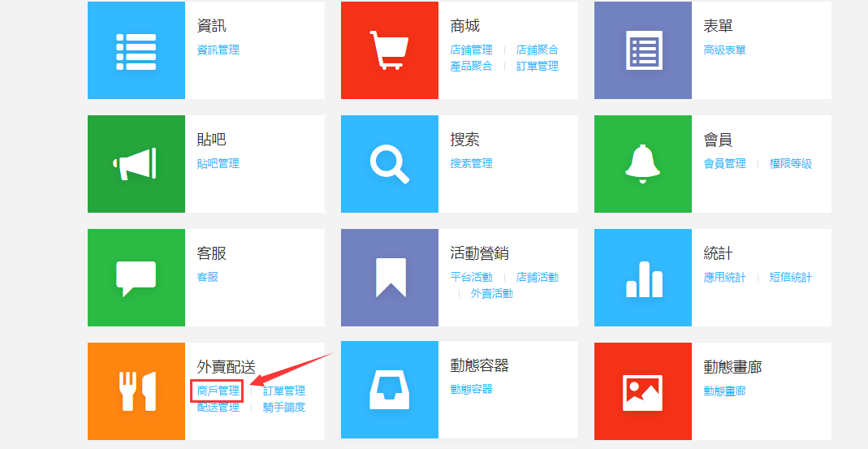868x449 pixels.
Task: Open the 平台活動 link
Action: 471,277
